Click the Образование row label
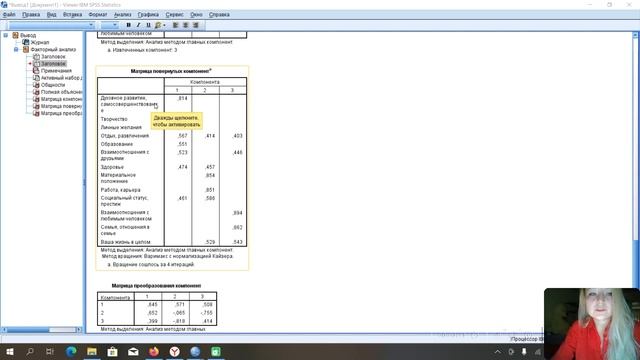 pyautogui.click(x=117, y=144)
